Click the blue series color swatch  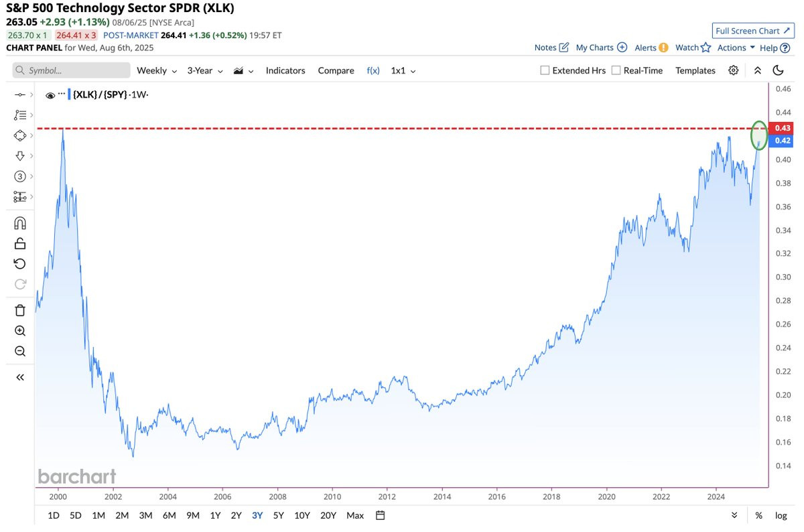coord(69,94)
